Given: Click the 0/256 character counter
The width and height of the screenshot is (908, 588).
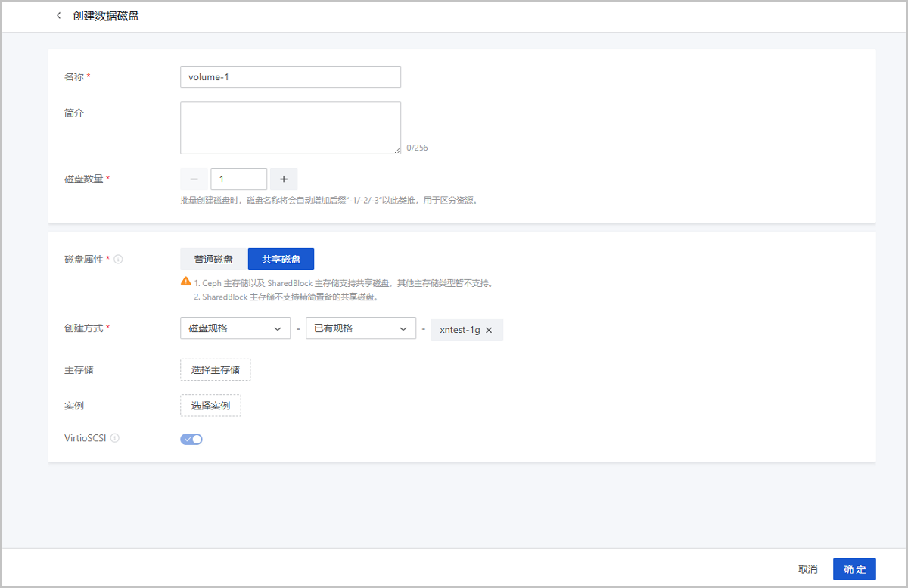Looking at the screenshot, I should pos(417,148).
